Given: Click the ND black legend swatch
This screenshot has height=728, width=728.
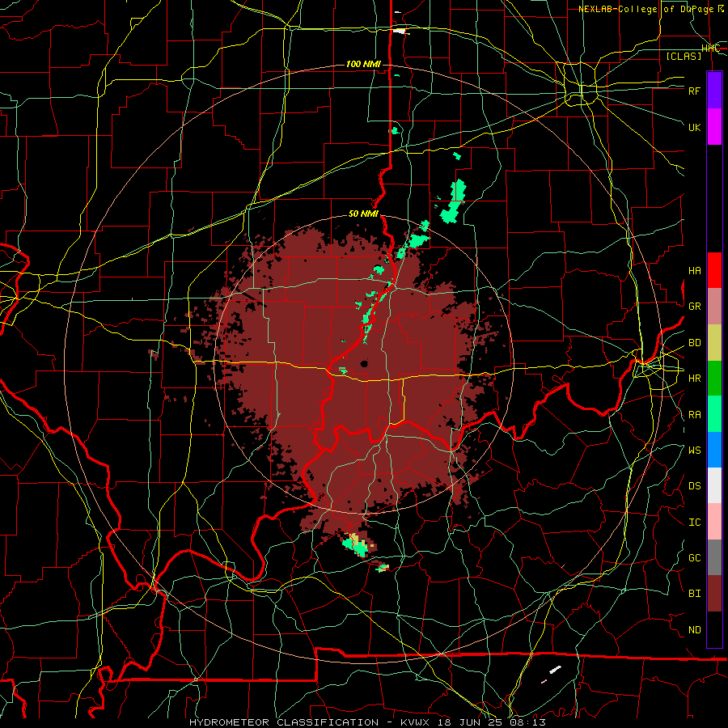Looking at the screenshot, I should pyautogui.click(x=714, y=629).
